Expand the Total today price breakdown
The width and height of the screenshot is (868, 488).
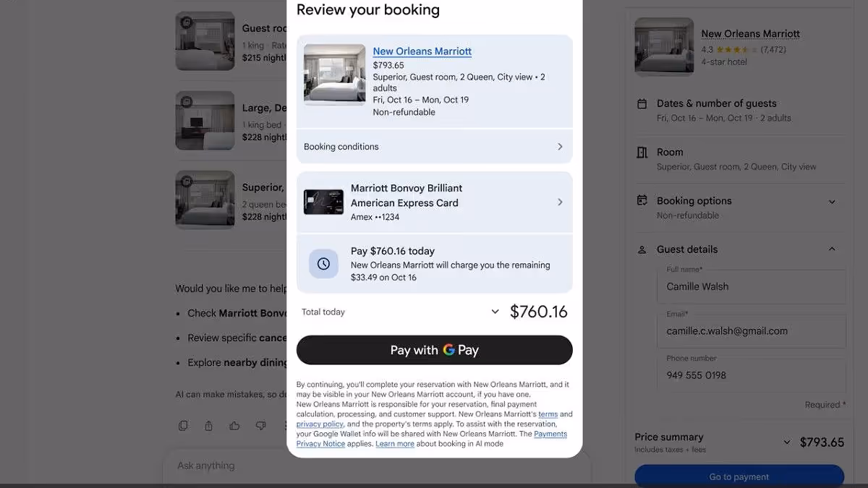coord(495,312)
